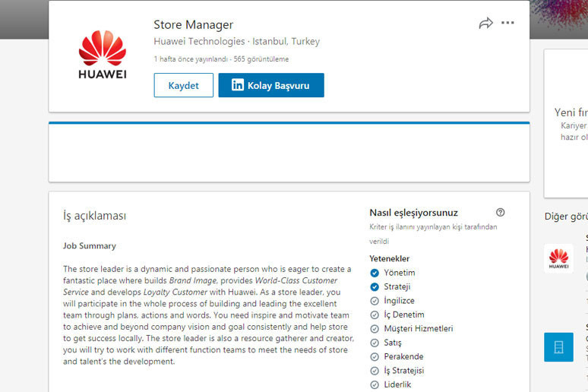Click the share arrow icon
The width and height of the screenshot is (588, 392).
click(x=485, y=24)
